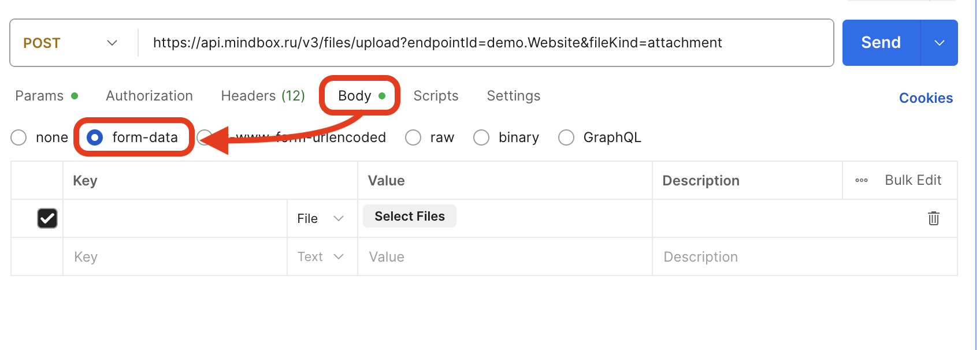980x350 pixels.
Task: Select the form-data radio button
Action: coord(95,137)
